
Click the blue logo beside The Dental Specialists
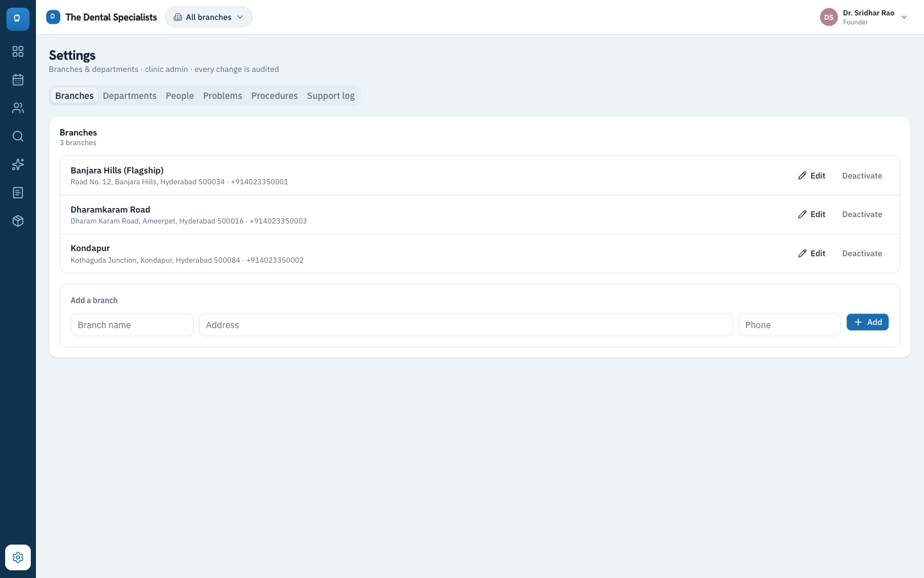[53, 17]
